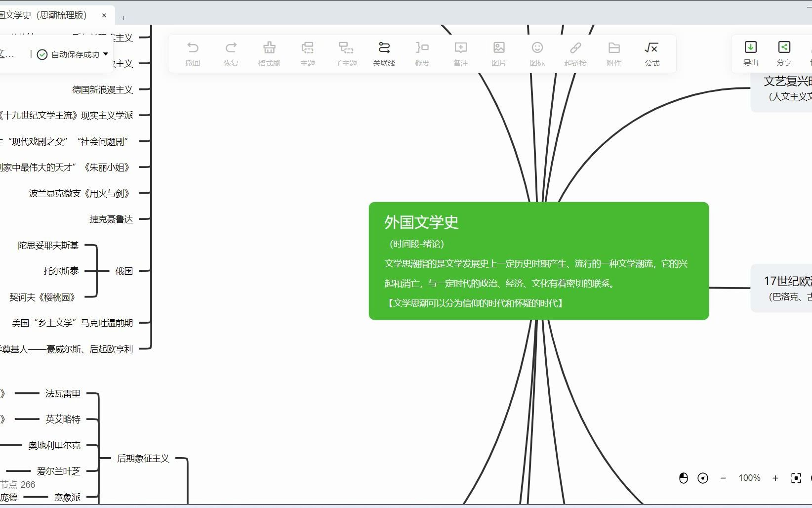Select the 《十九世纪文学主流》现实主义学派 node

pyautogui.click(x=66, y=115)
